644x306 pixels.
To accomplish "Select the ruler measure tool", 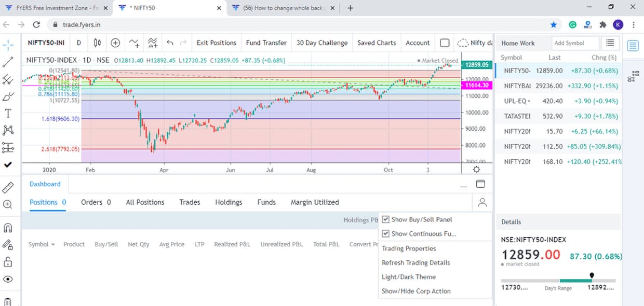I will 8,187.
